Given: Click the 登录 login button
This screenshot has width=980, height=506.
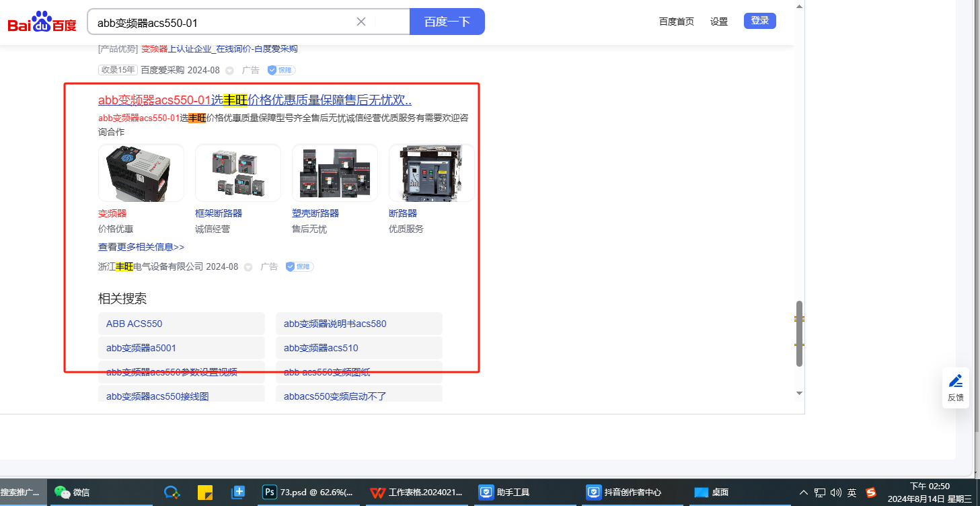Looking at the screenshot, I should pos(759,21).
